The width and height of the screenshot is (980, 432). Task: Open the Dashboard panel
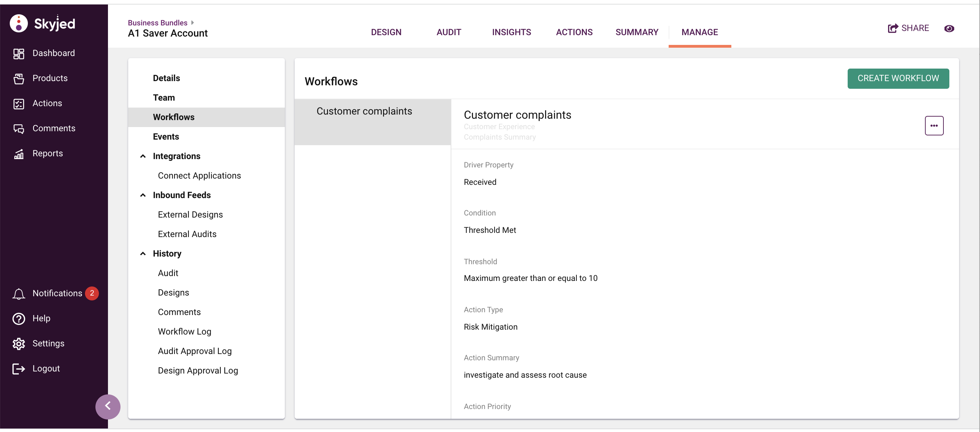click(53, 53)
